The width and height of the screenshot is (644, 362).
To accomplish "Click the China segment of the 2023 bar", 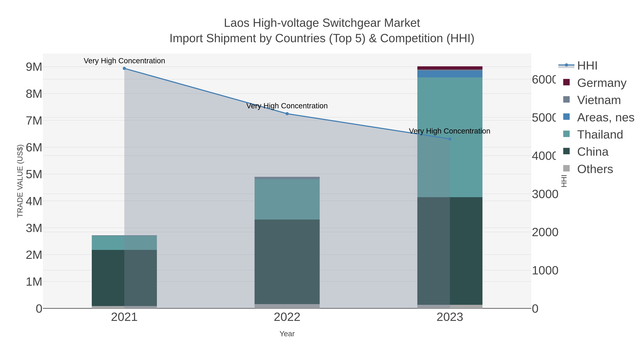I will click(450, 251).
